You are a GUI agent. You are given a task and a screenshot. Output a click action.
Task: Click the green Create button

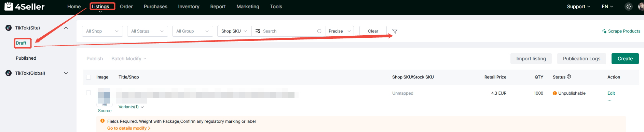(625, 59)
